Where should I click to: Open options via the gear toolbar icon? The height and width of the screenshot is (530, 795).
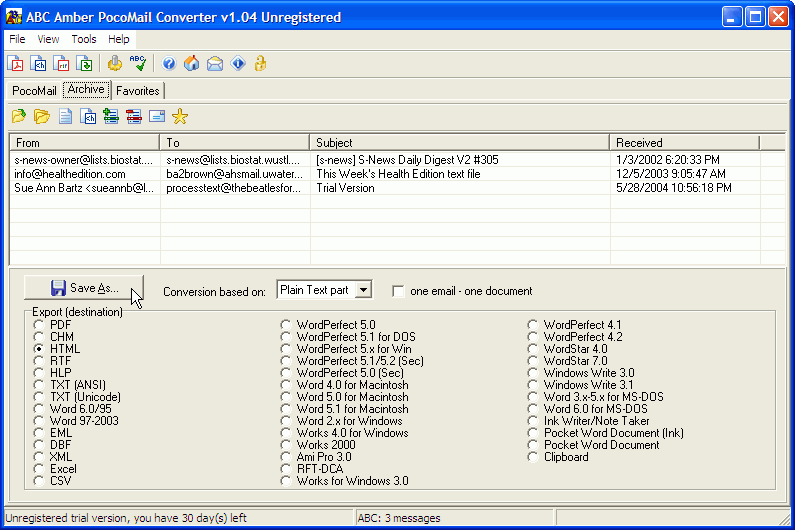pyautogui.click(x=115, y=63)
